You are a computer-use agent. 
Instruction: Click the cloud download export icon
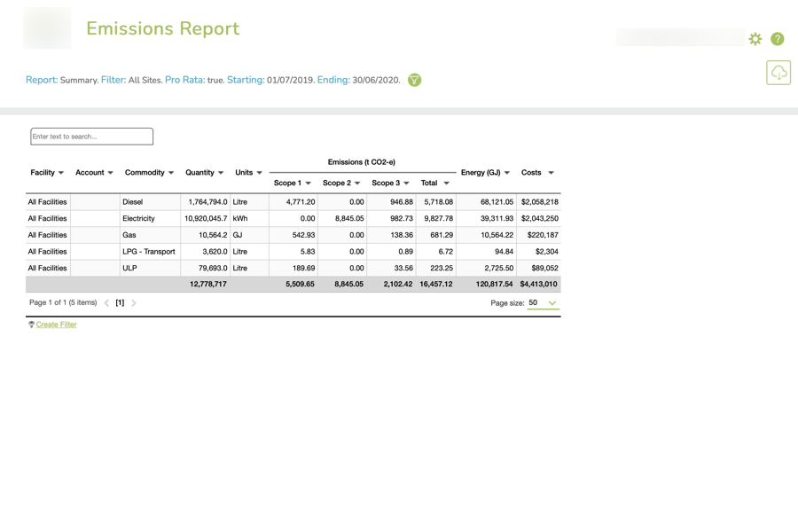point(778,73)
